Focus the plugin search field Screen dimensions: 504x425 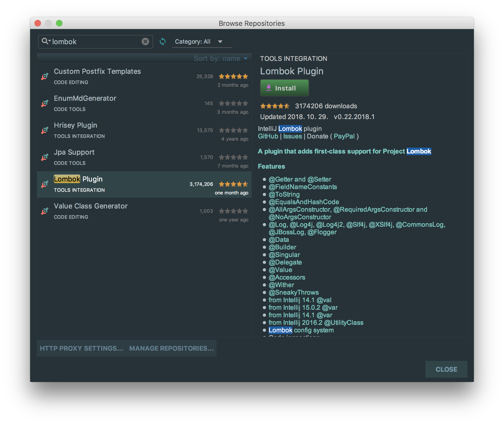(x=96, y=41)
